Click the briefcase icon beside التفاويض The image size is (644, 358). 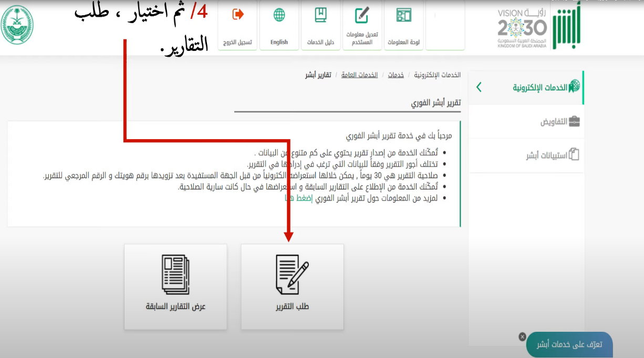(575, 122)
